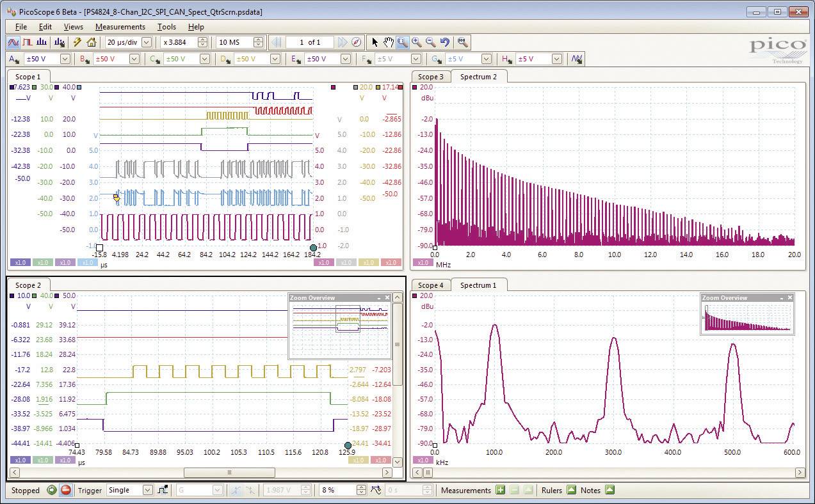This screenshot has height=504, width=815.
Task: Click the Home capture setup icon
Action: (x=91, y=42)
